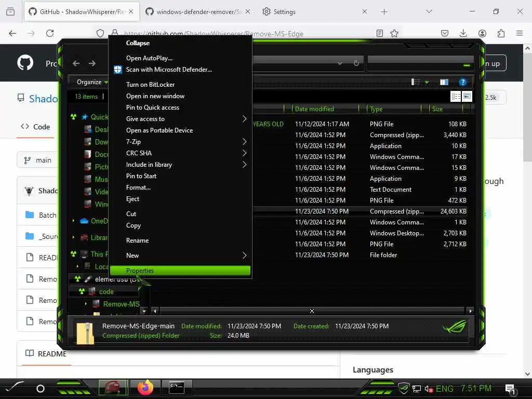Expand the OneDrive tree node
The width and height of the screenshot is (532, 399).
(x=73, y=221)
